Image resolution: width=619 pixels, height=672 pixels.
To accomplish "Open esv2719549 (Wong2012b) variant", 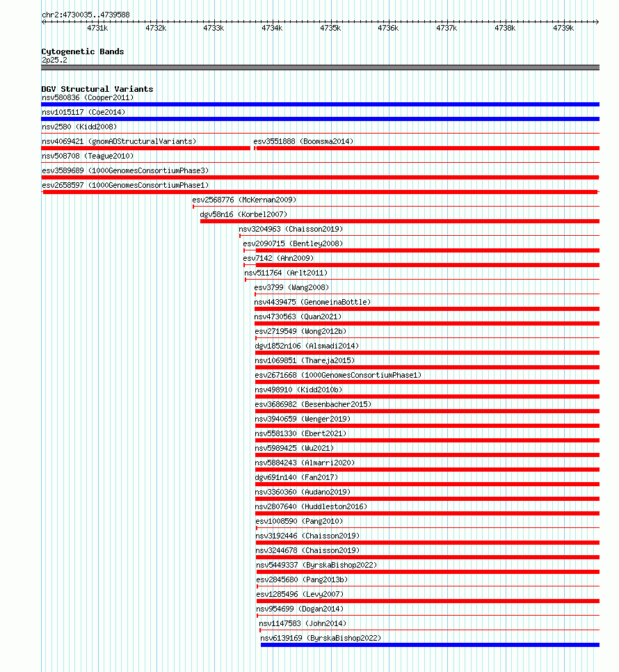I will (300, 331).
